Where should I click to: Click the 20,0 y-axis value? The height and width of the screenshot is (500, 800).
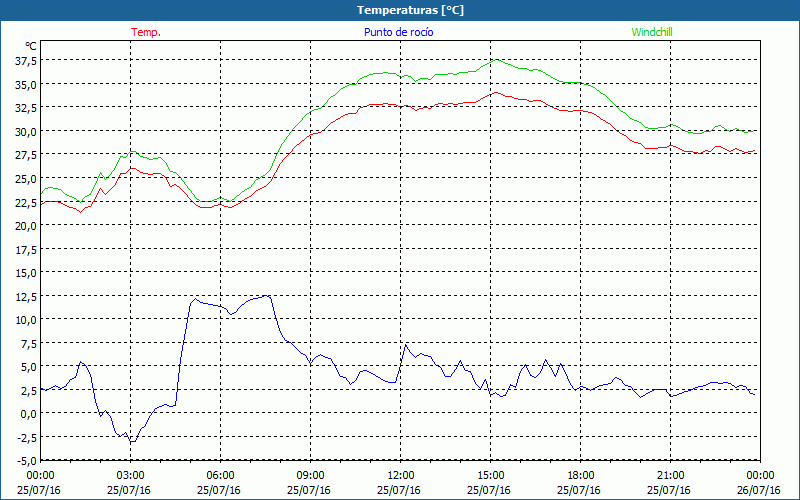26,226
